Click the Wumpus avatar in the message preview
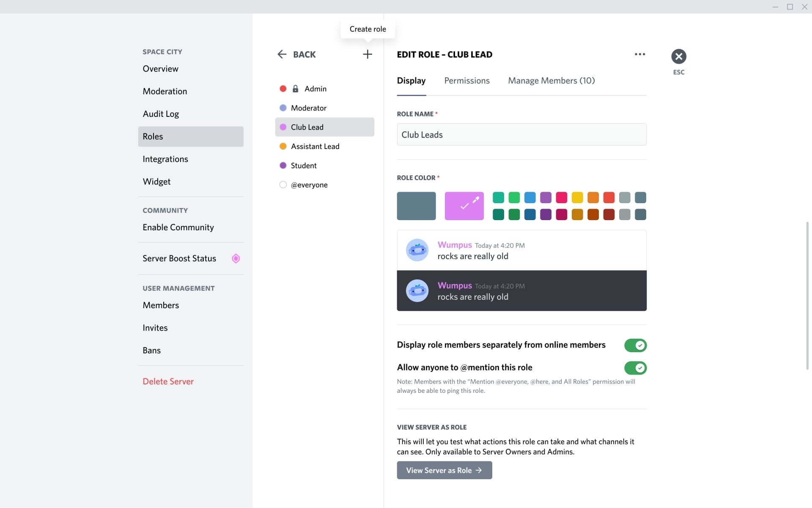The image size is (812, 508). coord(417,250)
